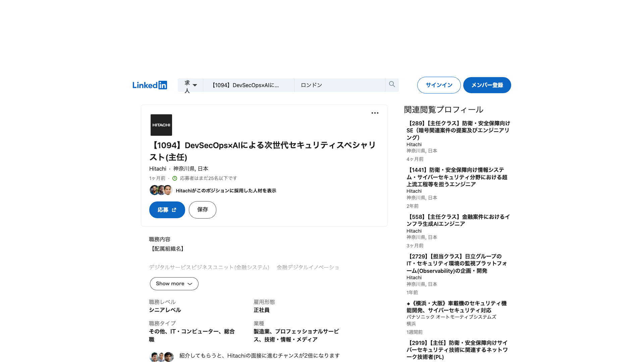Open the Hitachi company logo
This screenshot has height=362, width=644.
(x=161, y=125)
